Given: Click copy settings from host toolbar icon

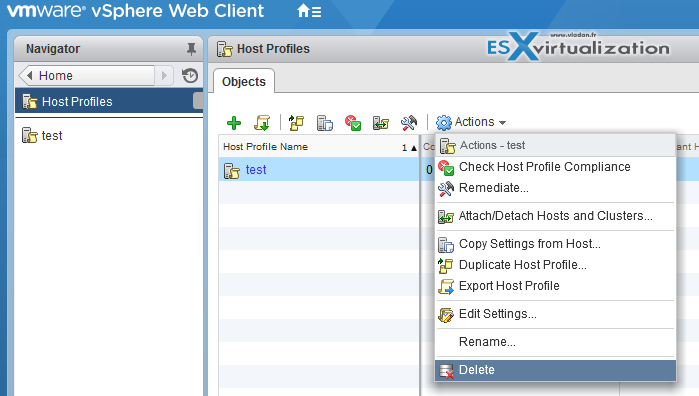Looking at the screenshot, I should coord(325,123).
